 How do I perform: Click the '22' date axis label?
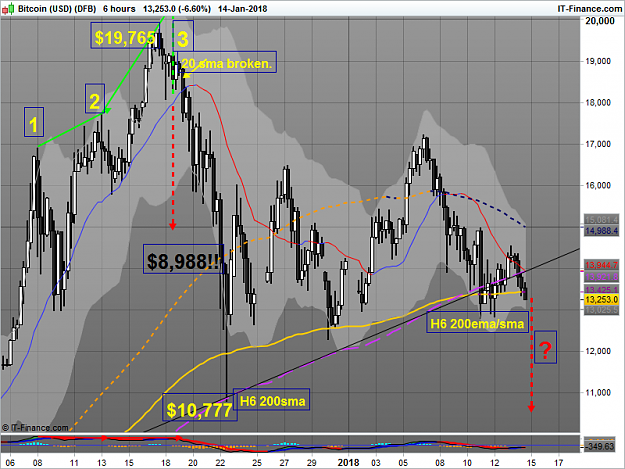click(220, 463)
